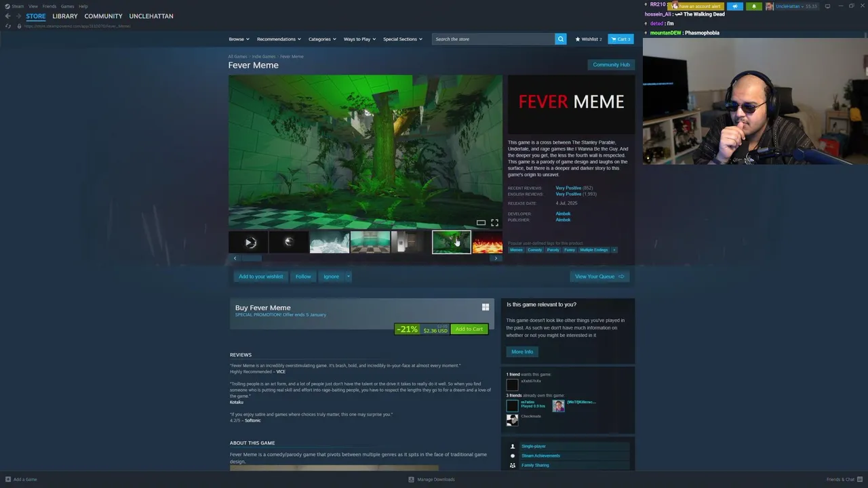Click the blue announcements megaphone icon
Screen dimensions: 868x488
pos(735,6)
